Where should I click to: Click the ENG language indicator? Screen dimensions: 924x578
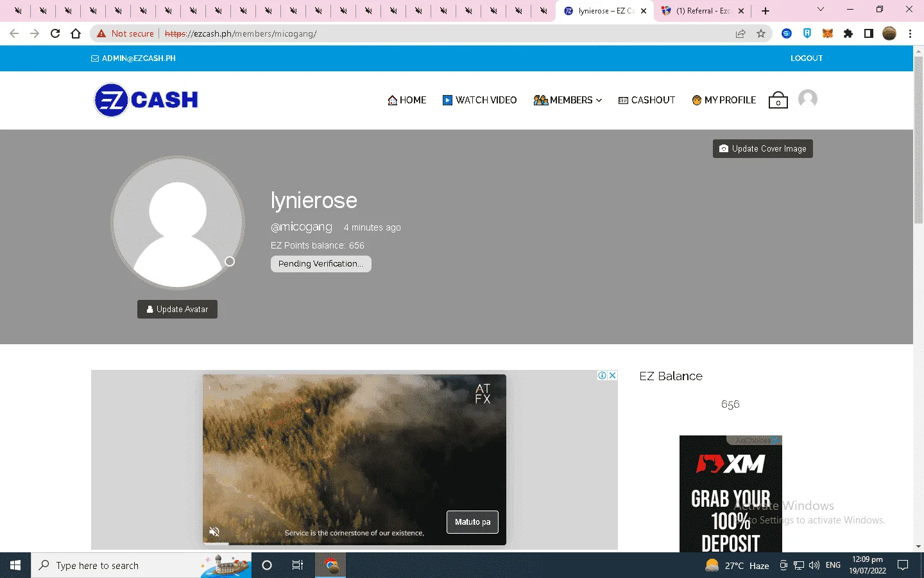pos(833,565)
